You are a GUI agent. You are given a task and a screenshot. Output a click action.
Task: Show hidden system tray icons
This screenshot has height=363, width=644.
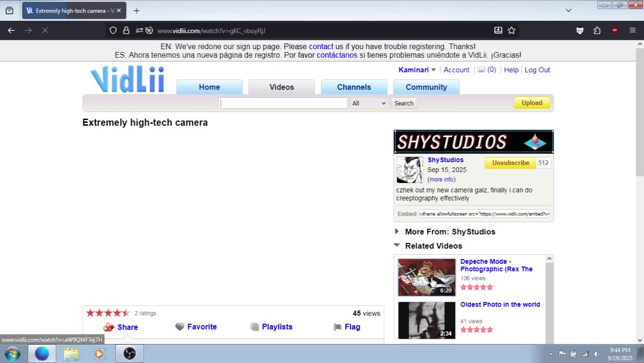[x=551, y=354]
